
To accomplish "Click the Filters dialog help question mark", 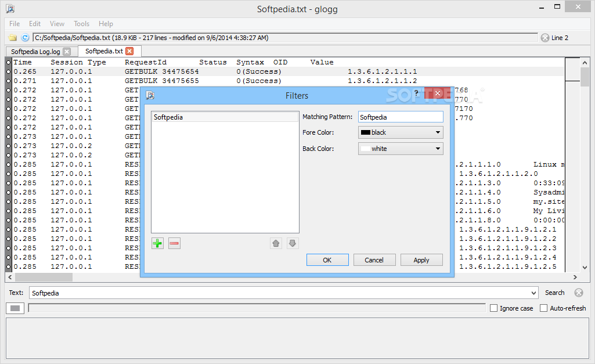I will (416, 93).
